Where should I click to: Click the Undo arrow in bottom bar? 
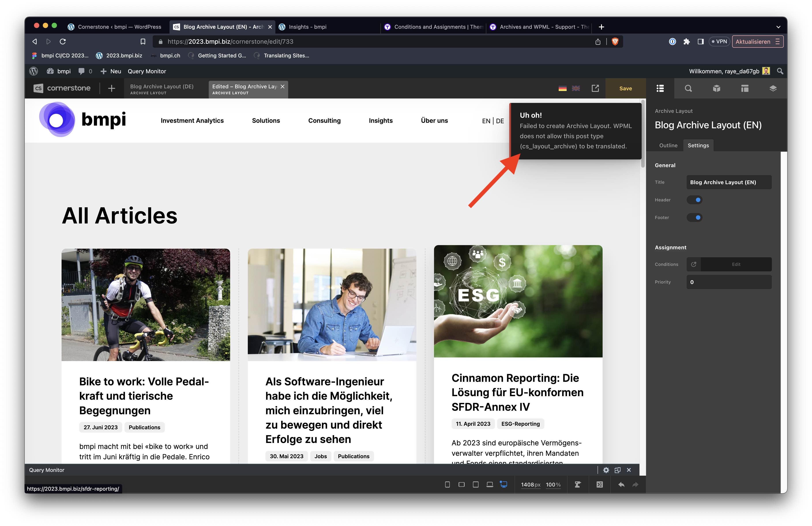pos(621,484)
